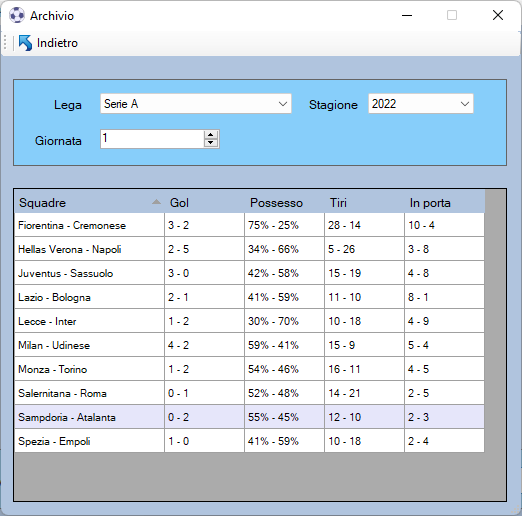Viewport: 522px width, 516px height.
Task: Sort by the Possesso column header
Action: (284, 203)
